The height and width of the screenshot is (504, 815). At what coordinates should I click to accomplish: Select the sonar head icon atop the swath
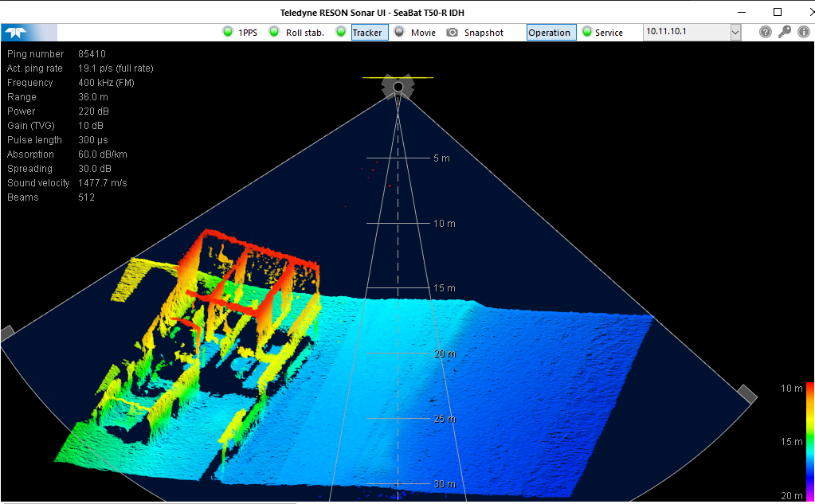(x=398, y=86)
